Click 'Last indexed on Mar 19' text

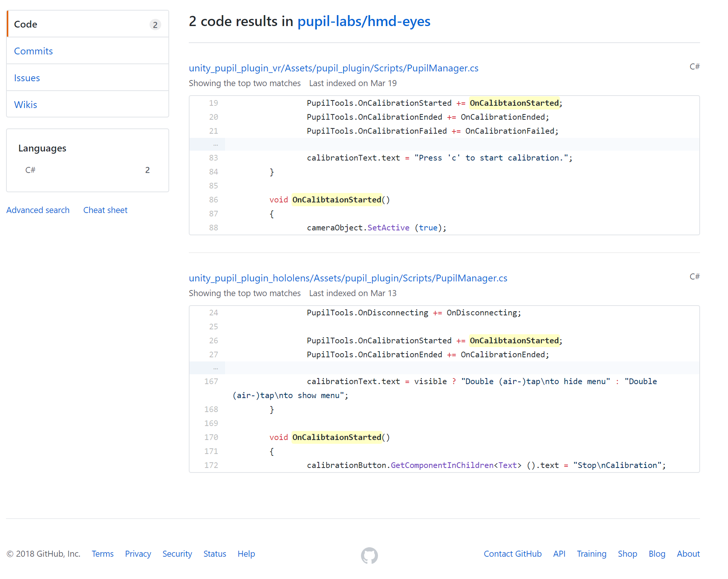tap(353, 83)
